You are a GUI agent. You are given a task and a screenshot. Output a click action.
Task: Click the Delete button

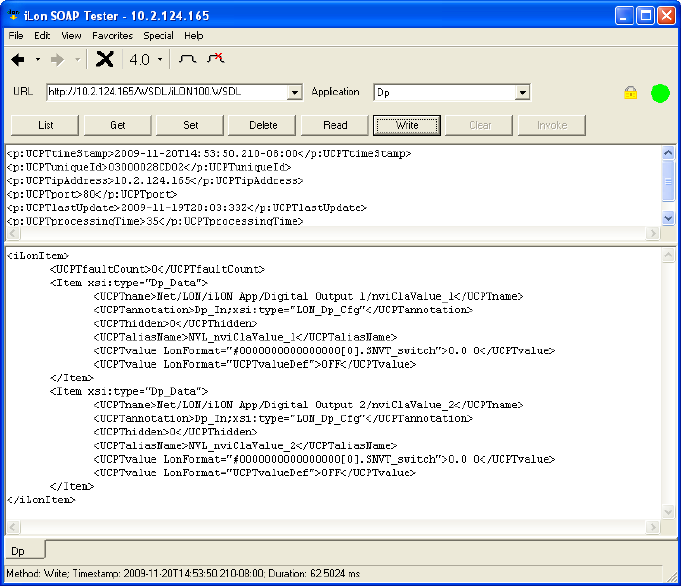tap(263, 125)
